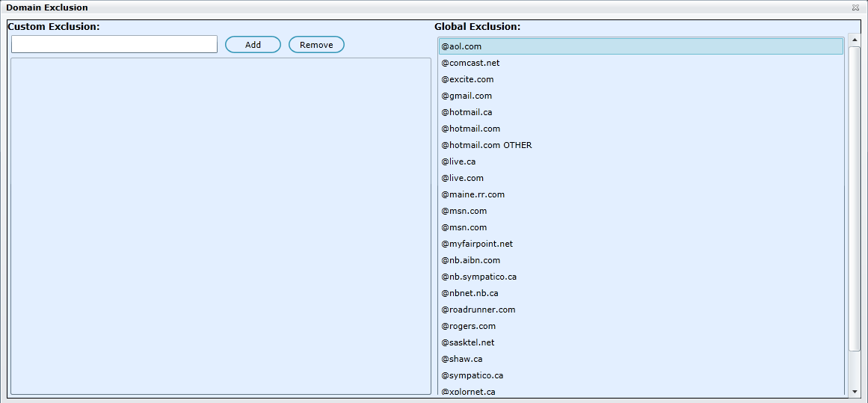Select the @gmail.com domain

pyautogui.click(x=467, y=96)
